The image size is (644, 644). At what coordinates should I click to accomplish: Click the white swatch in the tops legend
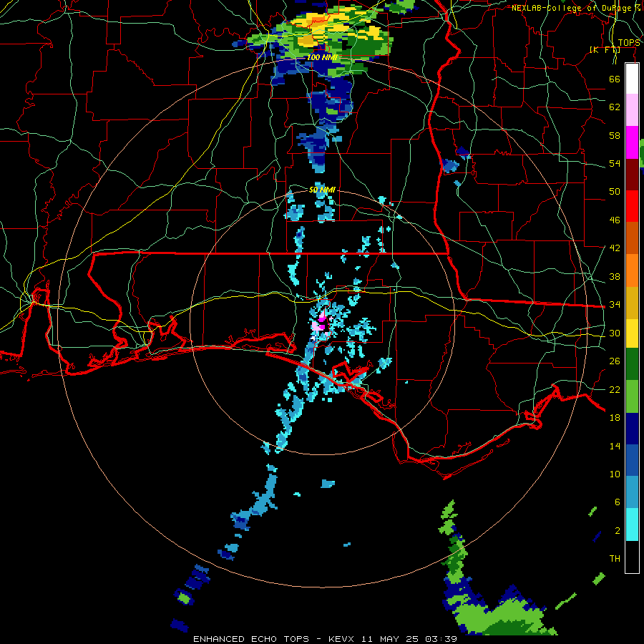coord(632,79)
